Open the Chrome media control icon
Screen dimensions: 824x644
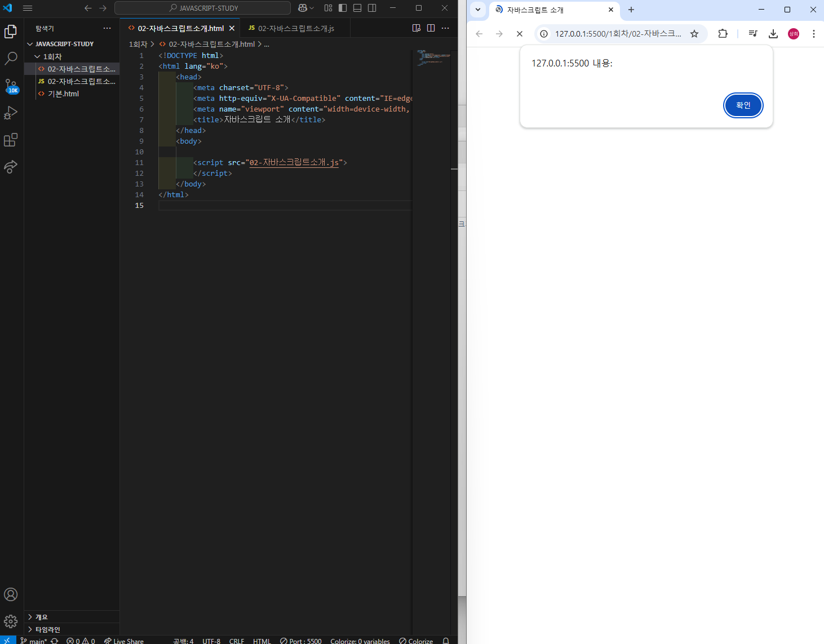[753, 34]
